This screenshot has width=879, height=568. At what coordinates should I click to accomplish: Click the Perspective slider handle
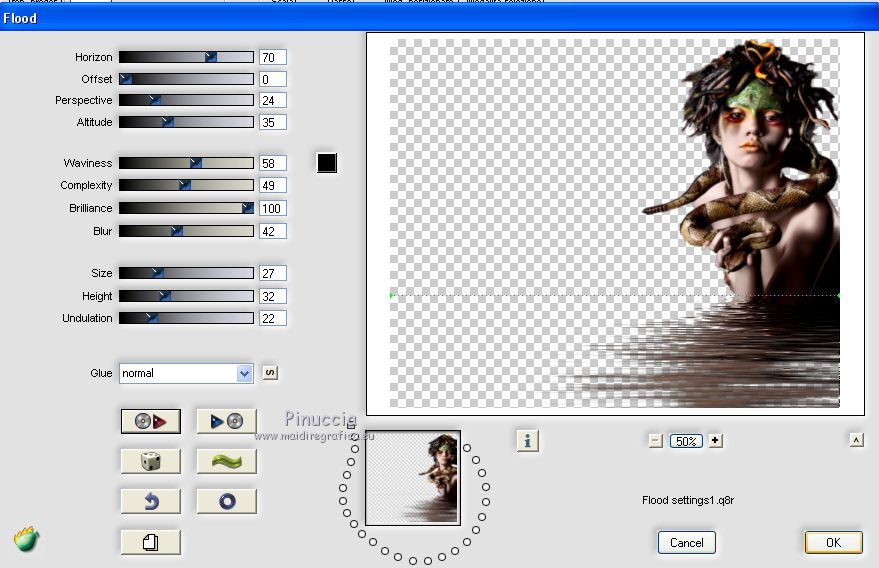click(x=155, y=100)
